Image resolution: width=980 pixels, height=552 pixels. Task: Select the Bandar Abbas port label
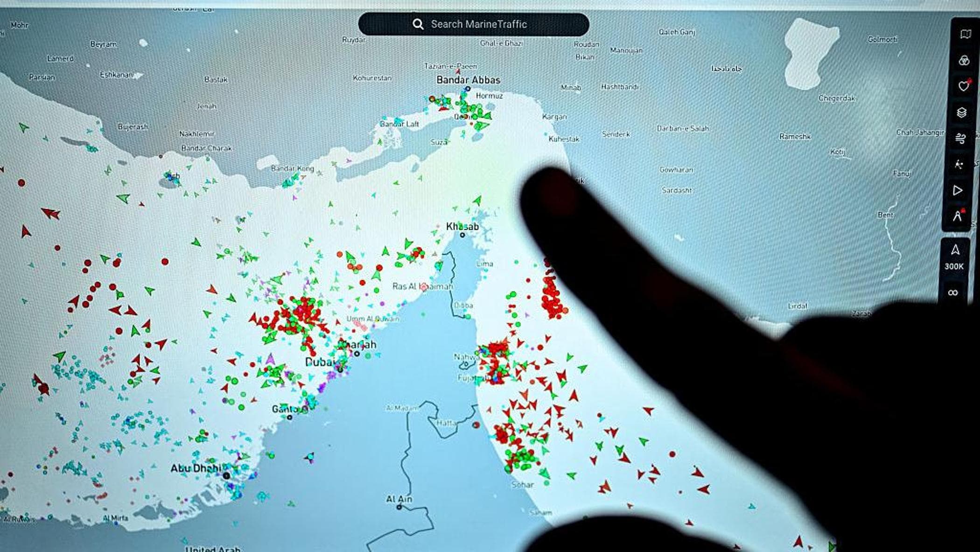click(468, 80)
